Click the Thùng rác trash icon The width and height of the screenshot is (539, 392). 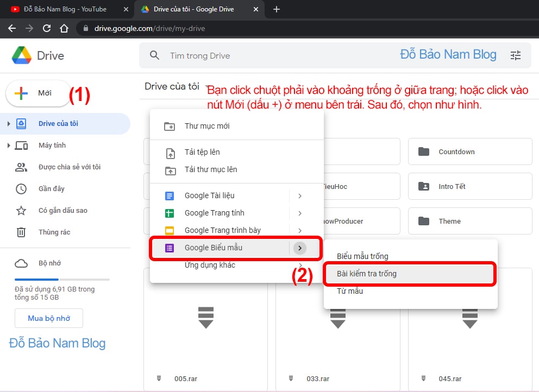click(21, 232)
